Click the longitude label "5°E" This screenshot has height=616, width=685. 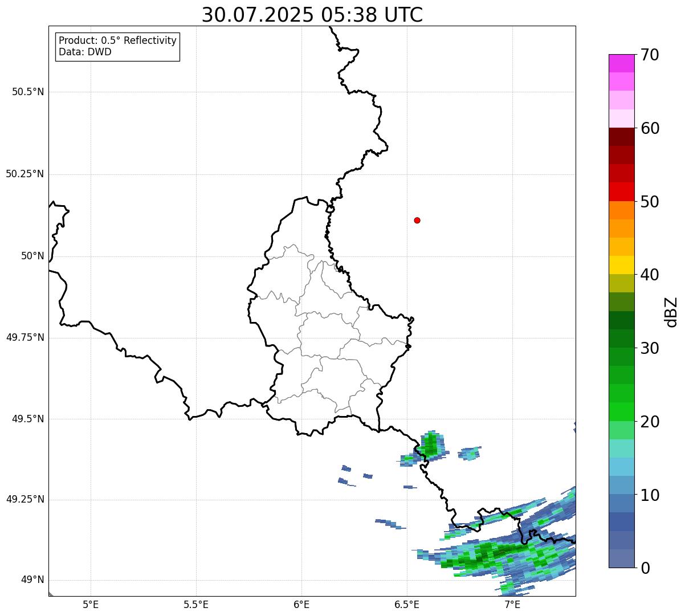click(x=91, y=605)
